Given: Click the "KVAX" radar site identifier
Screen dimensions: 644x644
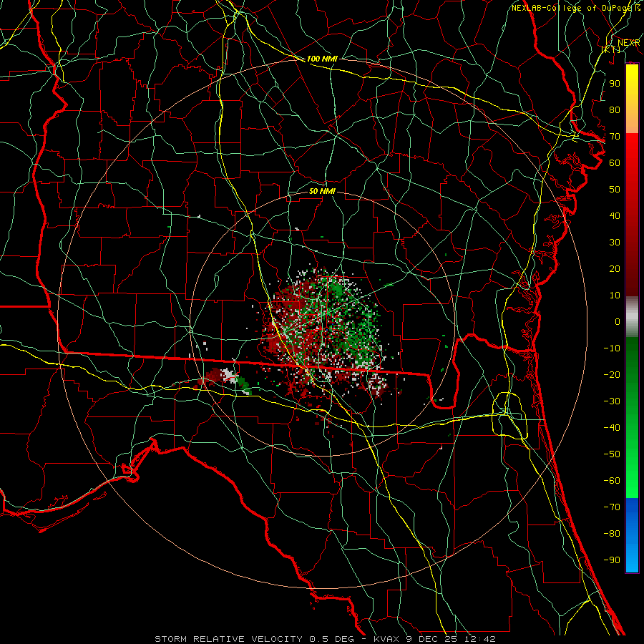Looking at the screenshot, I should click(x=387, y=639).
